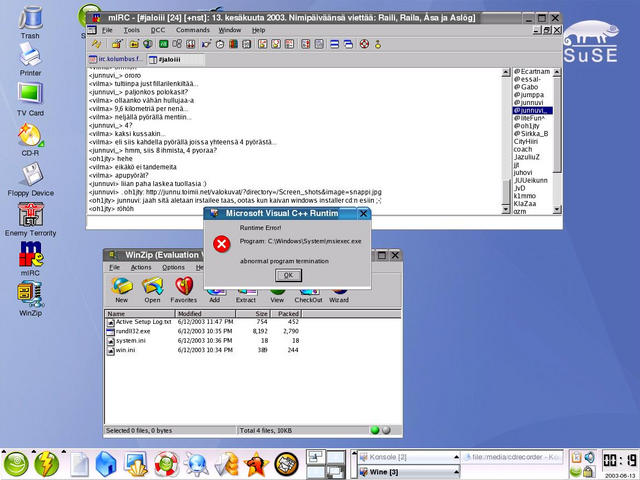Click scroll-down arrow of the nick list scrollbar

(x=557, y=210)
